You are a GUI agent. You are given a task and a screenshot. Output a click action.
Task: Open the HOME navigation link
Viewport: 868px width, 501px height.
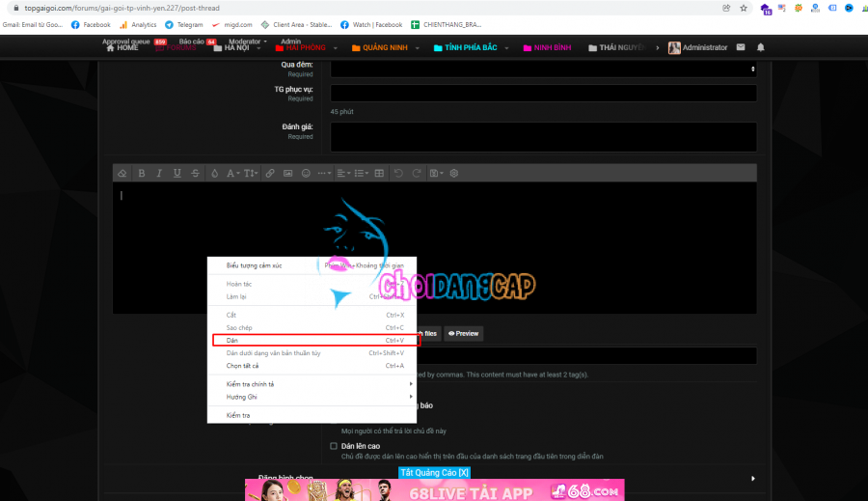[x=122, y=48]
